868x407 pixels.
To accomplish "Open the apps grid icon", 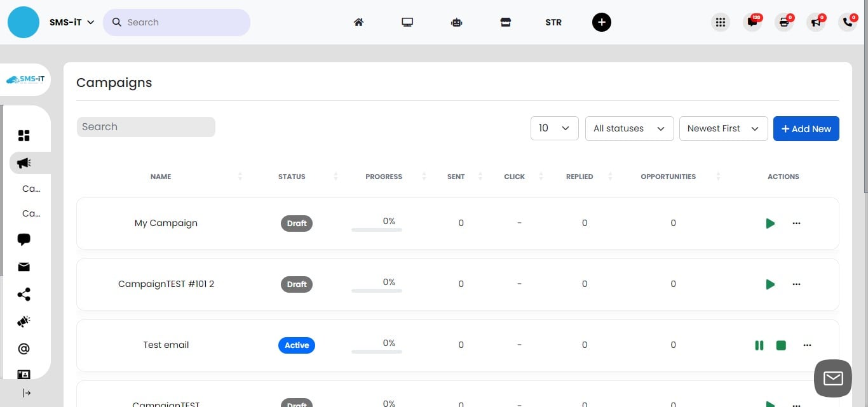I will coord(720,22).
